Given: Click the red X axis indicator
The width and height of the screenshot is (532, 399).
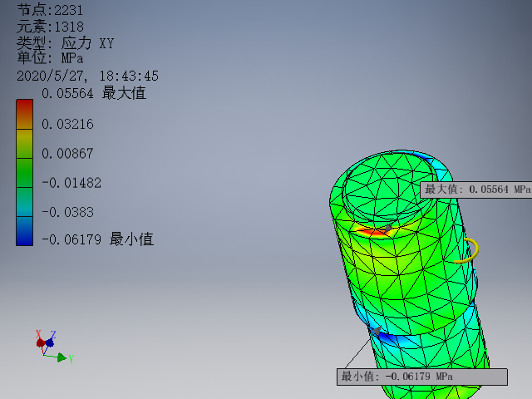Looking at the screenshot, I should 40,342.
